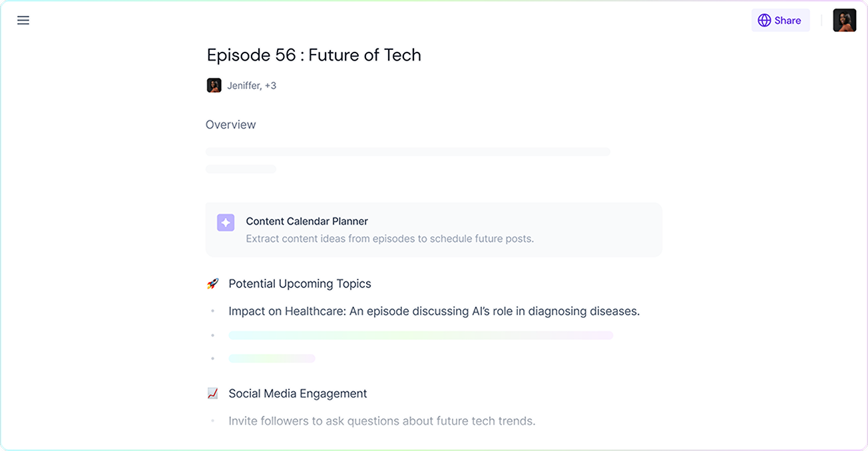
Task: Click the episode title Episode 56 Future of Tech
Action: click(314, 55)
